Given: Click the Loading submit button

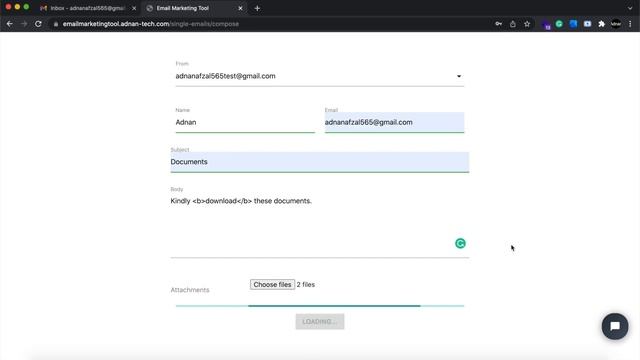Looking at the screenshot, I should (320, 322).
